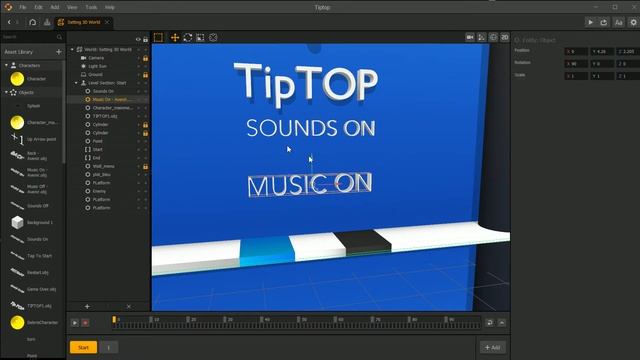Click the lock icon in hierarchy header
This screenshot has width=640, height=360.
(x=145, y=40)
